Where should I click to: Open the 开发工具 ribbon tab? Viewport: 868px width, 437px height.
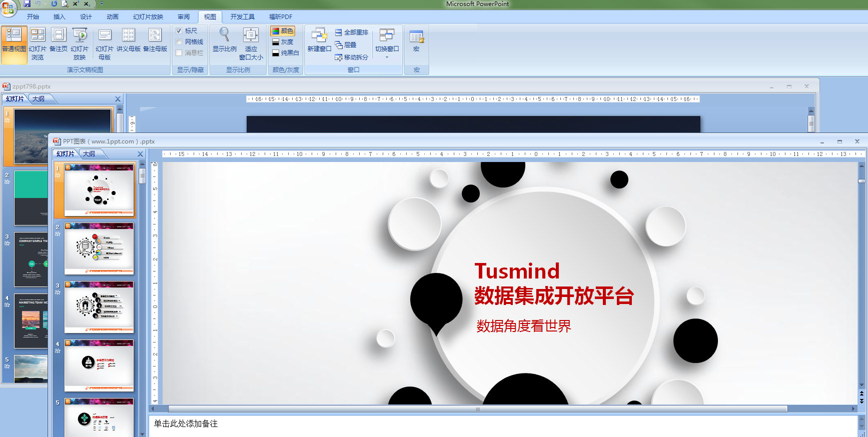pyautogui.click(x=243, y=17)
